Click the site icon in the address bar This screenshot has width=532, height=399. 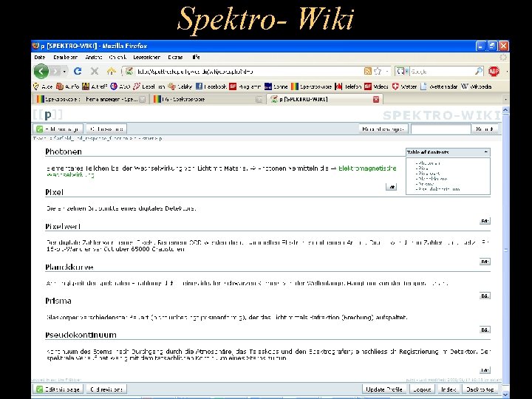point(129,71)
